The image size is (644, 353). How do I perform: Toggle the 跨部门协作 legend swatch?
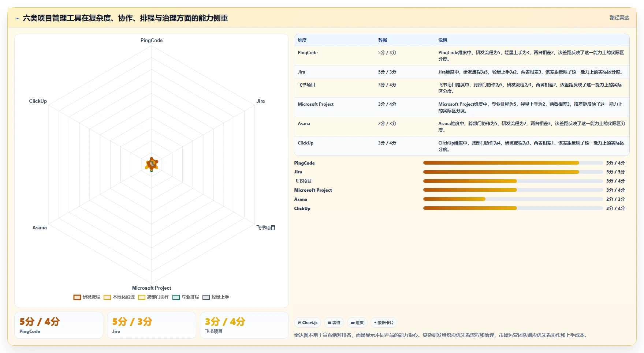(142, 297)
